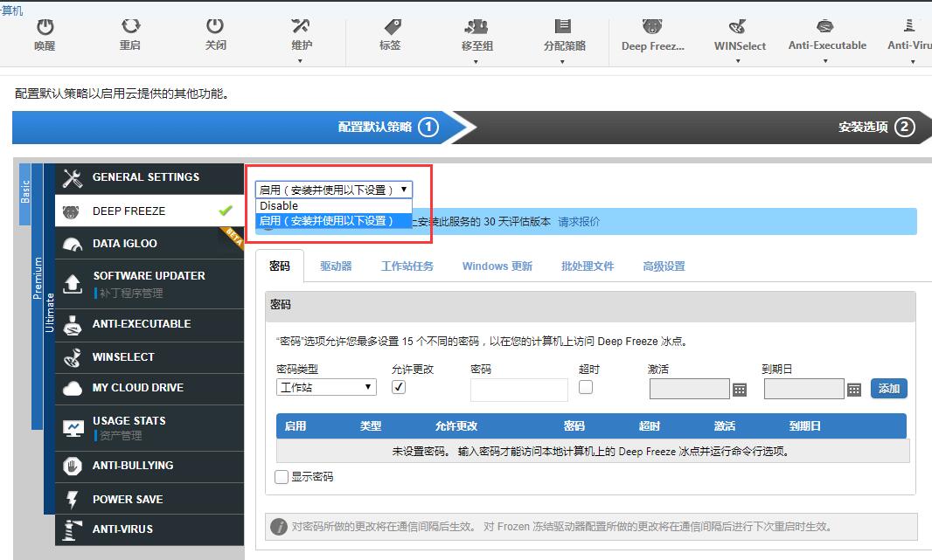Click the WINSelect toolbar icon
This screenshot has width=932, height=560.
pyautogui.click(x=739, y=28)
